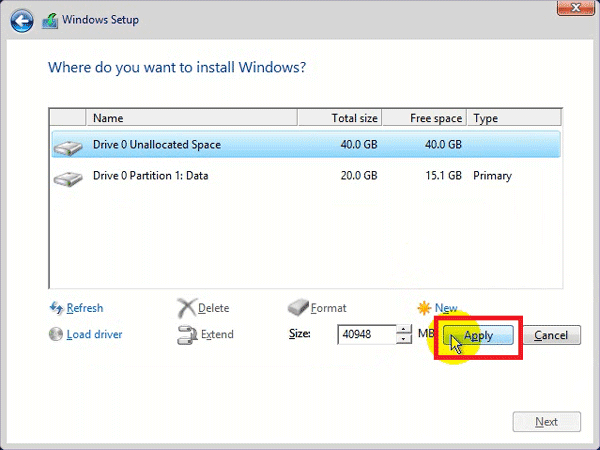Click the Format drive icon
600x450 pixels.
299,308
